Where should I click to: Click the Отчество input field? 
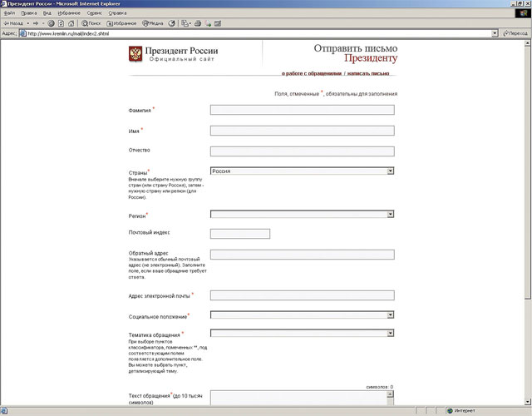tap(303, 151)
